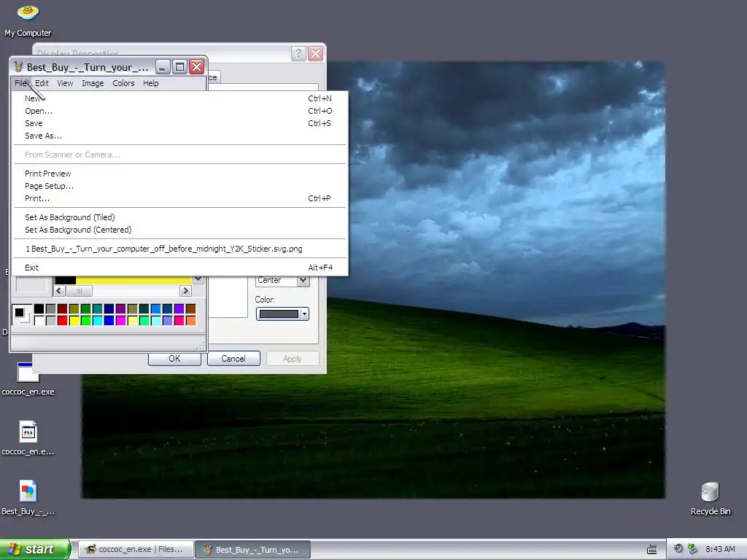Open the Help menu in Paint
The width and height of the screenshot is (747, 560).
click(150, 83)
